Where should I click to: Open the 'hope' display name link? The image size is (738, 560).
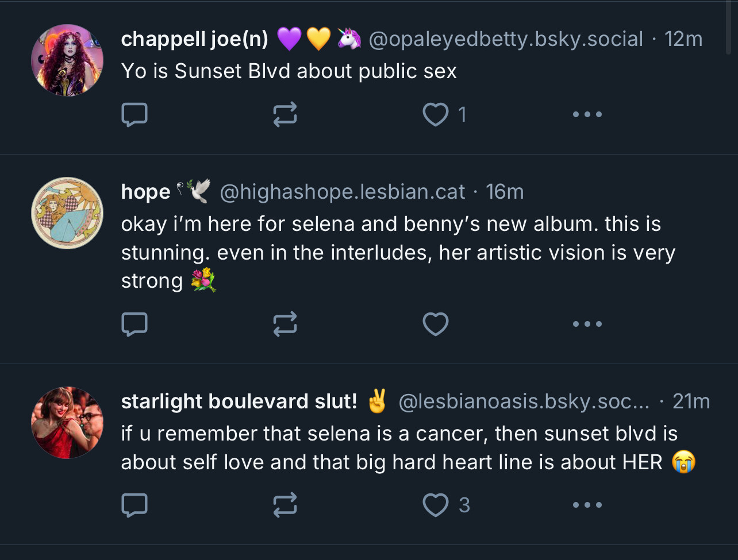146,192
